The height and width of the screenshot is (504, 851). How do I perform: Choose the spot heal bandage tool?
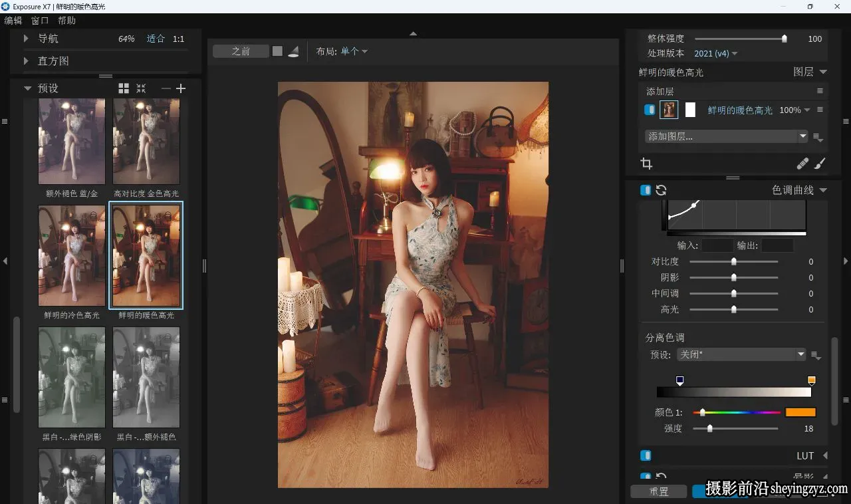click(803, 164)
